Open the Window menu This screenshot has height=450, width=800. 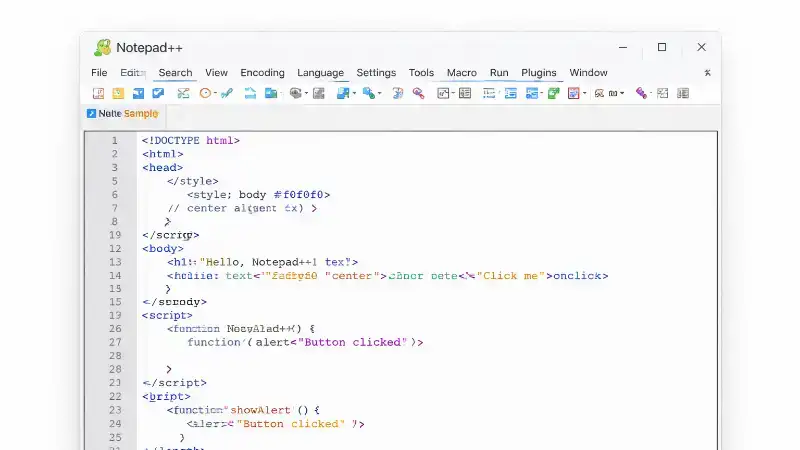[x=588, y=73]
